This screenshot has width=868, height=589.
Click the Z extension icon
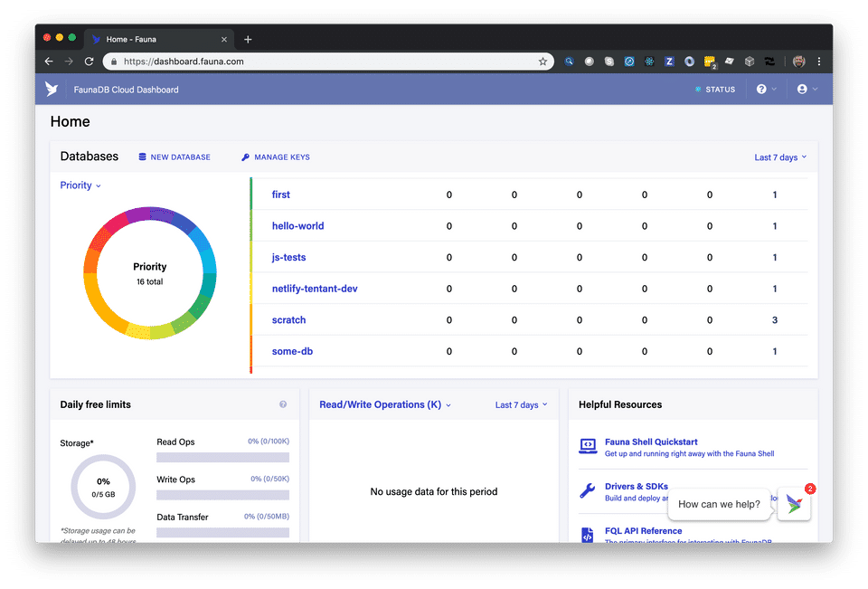click(x=669, y=62)
